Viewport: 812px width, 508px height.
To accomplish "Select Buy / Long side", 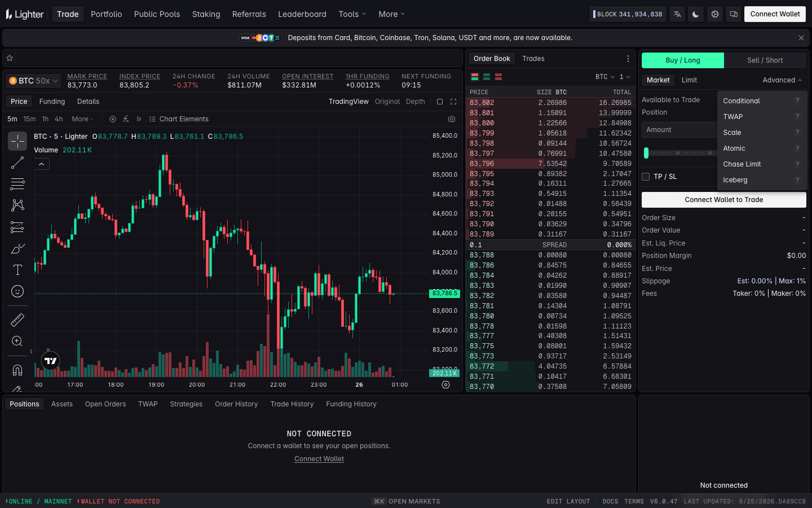I will point(683,60).
